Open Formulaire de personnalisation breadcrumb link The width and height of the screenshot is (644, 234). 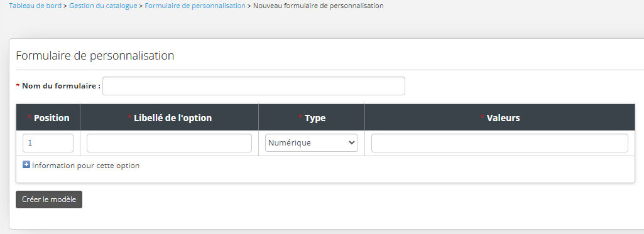(195, 6)
